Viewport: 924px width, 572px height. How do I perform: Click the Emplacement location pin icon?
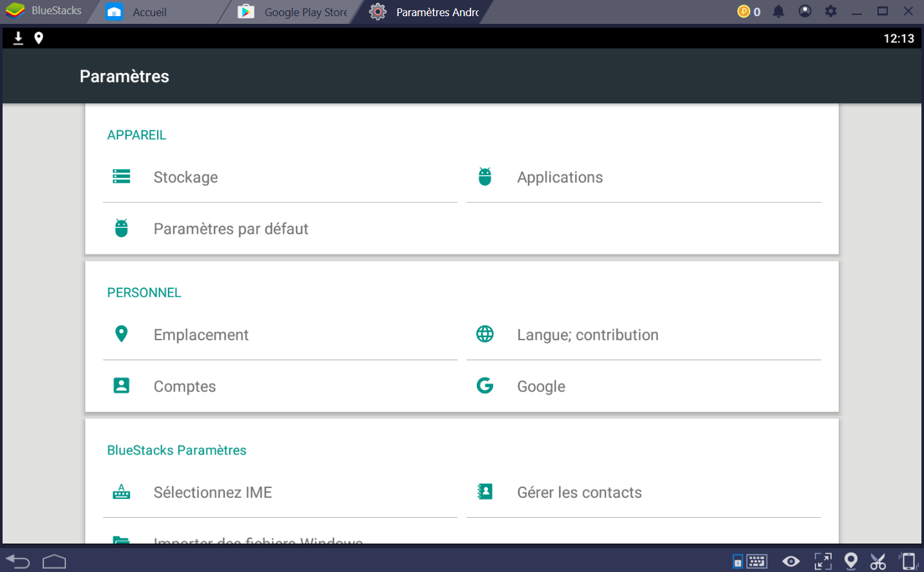coord(121,334)
